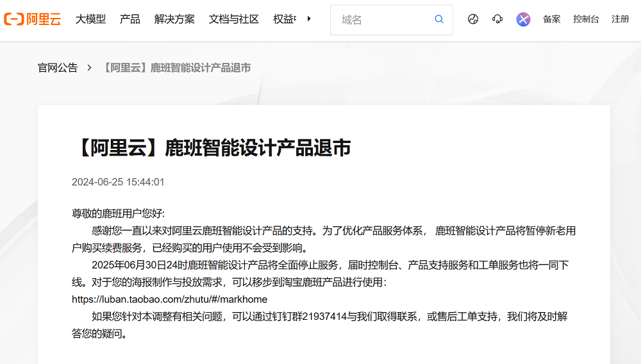Open the globe region selector icon
This screenshot has width=641, height=364.
pos(473,19)
